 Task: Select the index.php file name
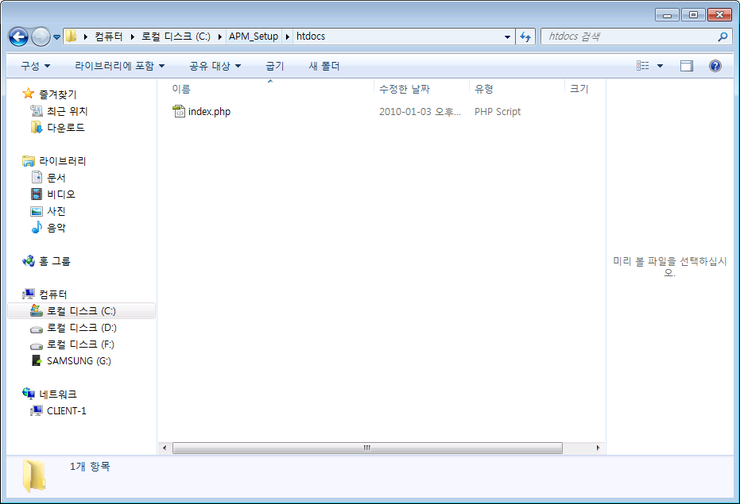(209, 112)
